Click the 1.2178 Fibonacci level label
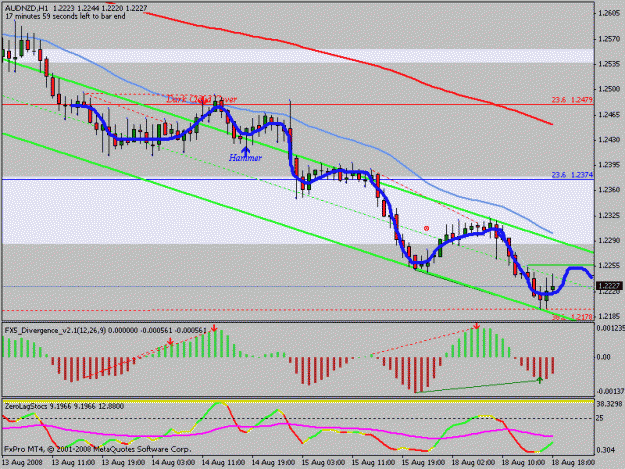Screen dimensions: 625x469 coord(573,317)
